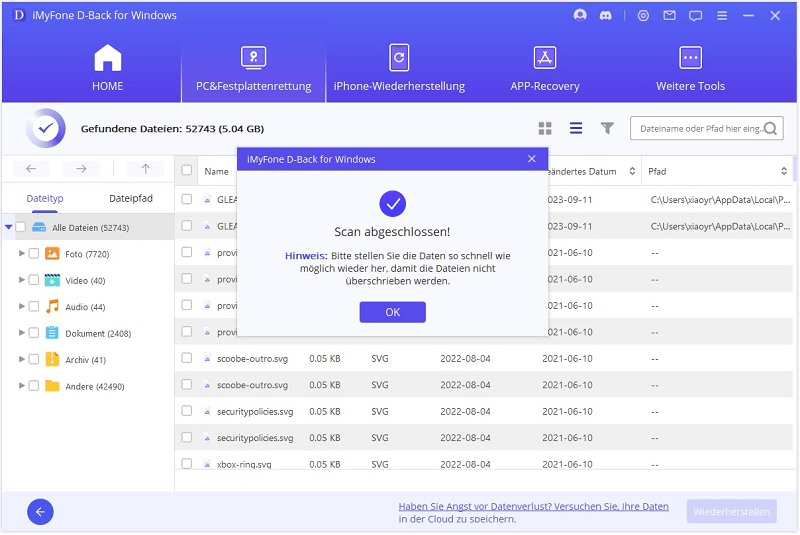Close the Scan abgeschlossen dialog

point(532,159)
